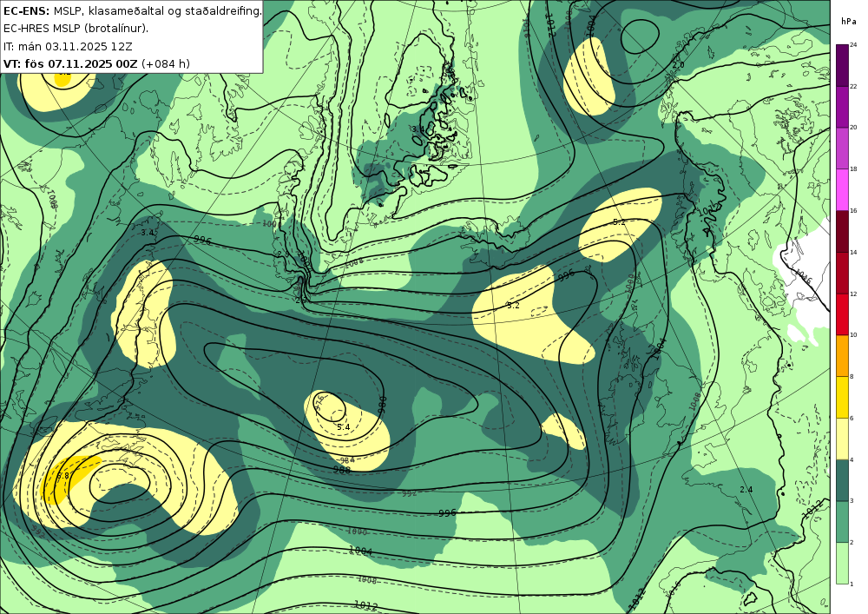Click the '980' isobar label
The height and width of the screenshot is (614, 868).
tap(381, 406)
